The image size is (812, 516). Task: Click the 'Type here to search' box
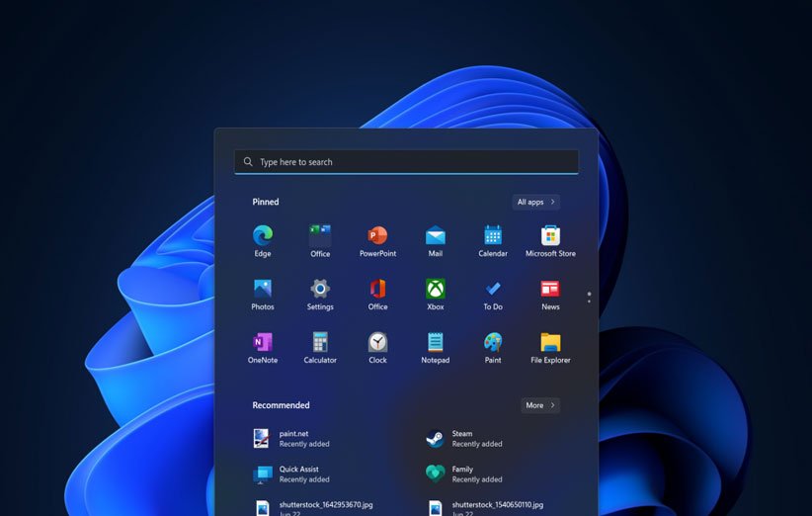(406, 162)
